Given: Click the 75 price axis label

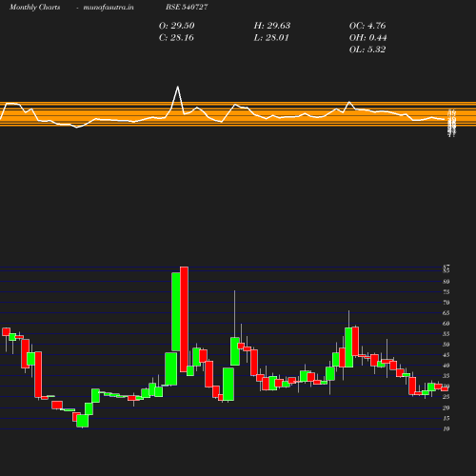Looking at the screenshot, I should pyautogui.click(x=446, y=292).
